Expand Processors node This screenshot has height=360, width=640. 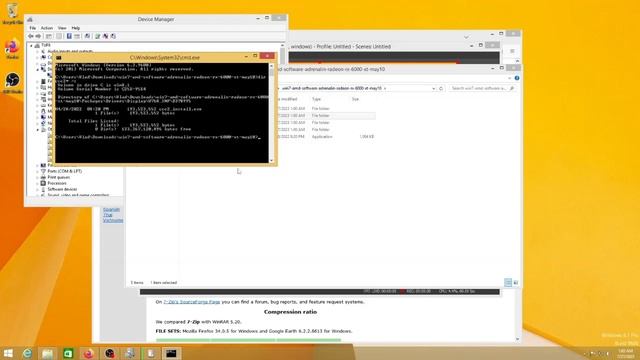click(x=37, y=183)
